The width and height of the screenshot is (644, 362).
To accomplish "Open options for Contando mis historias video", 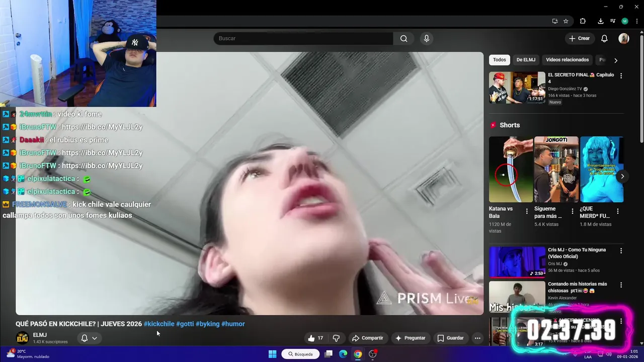I will tap(621, 285).
